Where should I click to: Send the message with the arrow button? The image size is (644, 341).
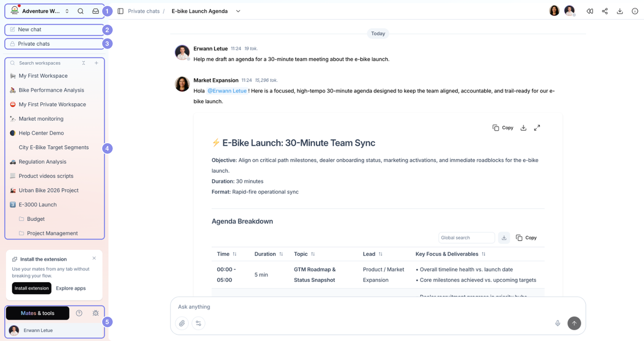click(574, 323)
